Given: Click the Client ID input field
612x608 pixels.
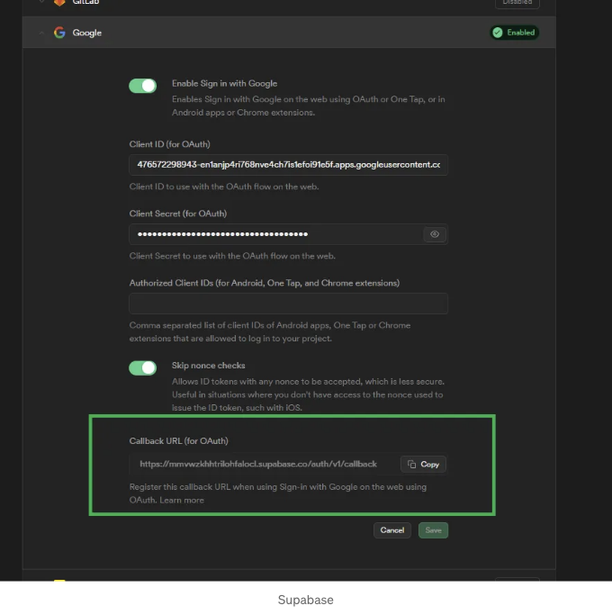Looking at the screenshot, I should click(x=288, y=165).
